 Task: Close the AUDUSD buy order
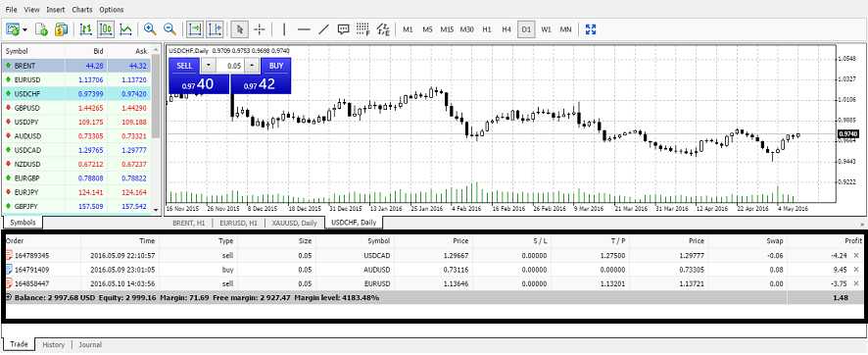pyautogui.click(x=856, y=269)
